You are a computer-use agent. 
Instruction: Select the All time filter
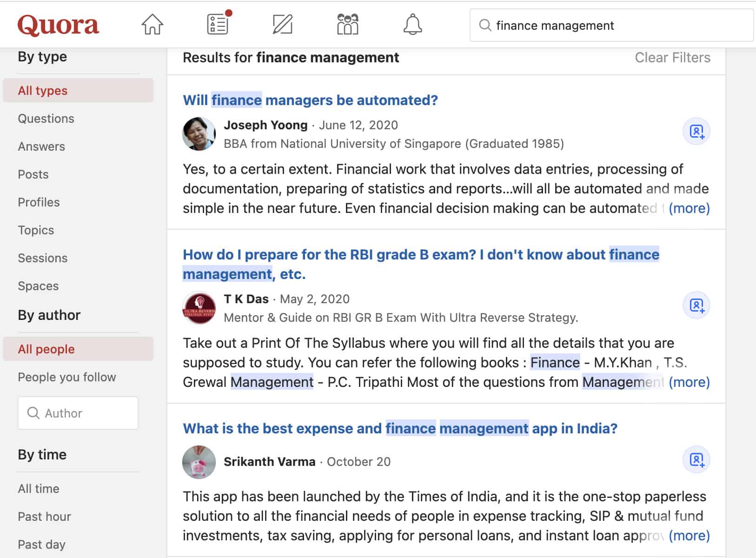39,489
